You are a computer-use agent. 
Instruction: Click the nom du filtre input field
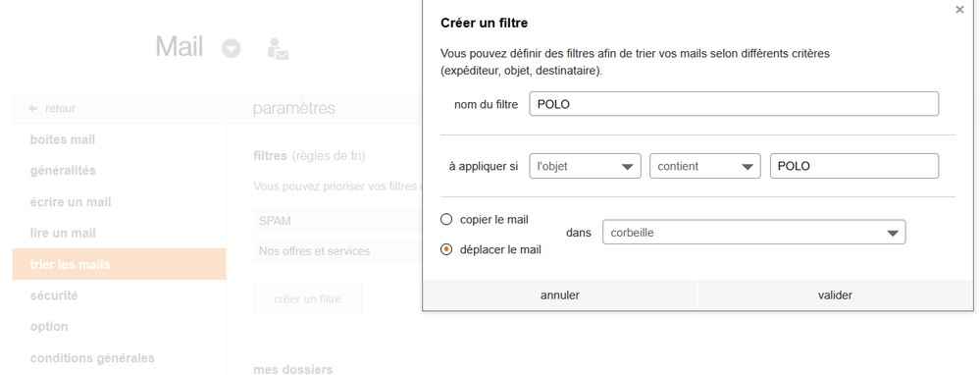[x=734, y=104]
